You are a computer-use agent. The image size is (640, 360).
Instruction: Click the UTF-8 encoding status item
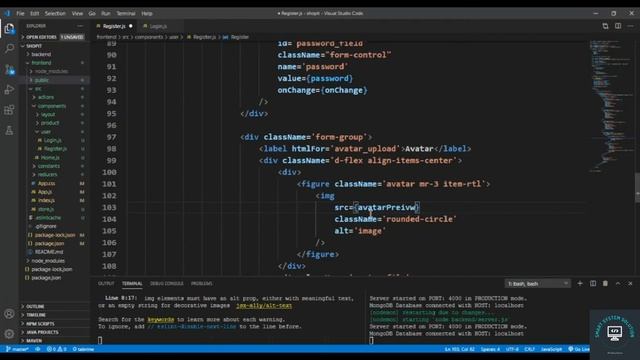512,349
